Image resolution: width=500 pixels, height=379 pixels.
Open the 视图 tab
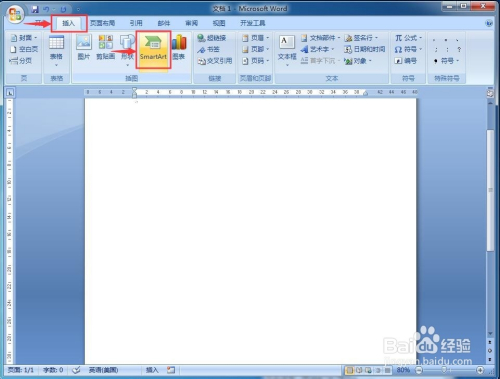tap(219, 23)
